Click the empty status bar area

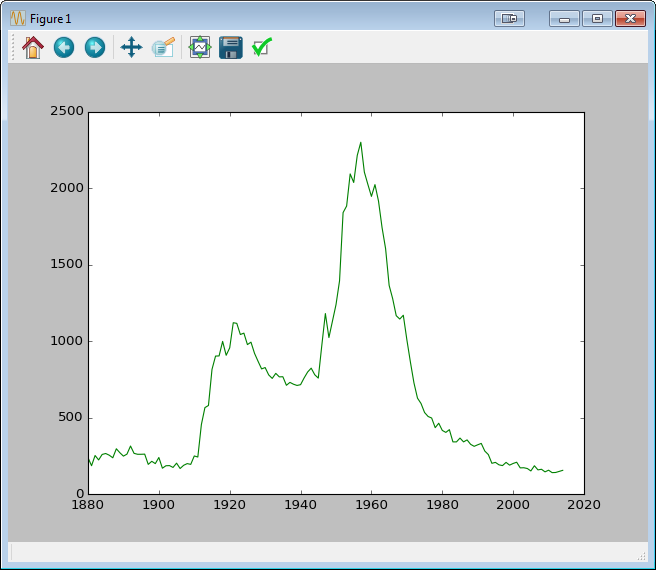coord(320,552)
